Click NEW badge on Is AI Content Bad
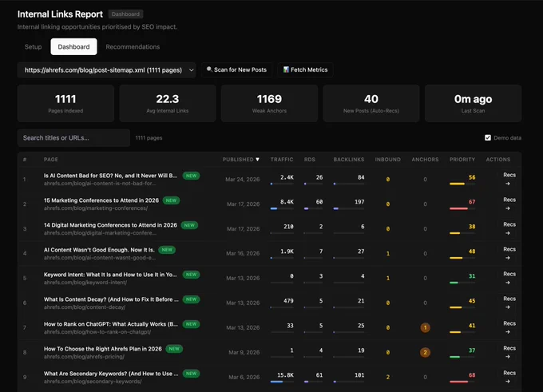 191,176
